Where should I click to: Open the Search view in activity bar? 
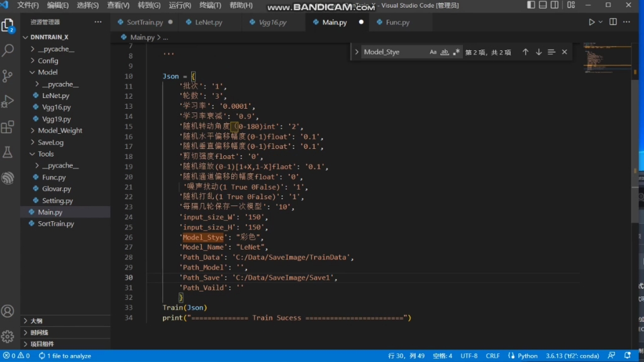[8, 50]
